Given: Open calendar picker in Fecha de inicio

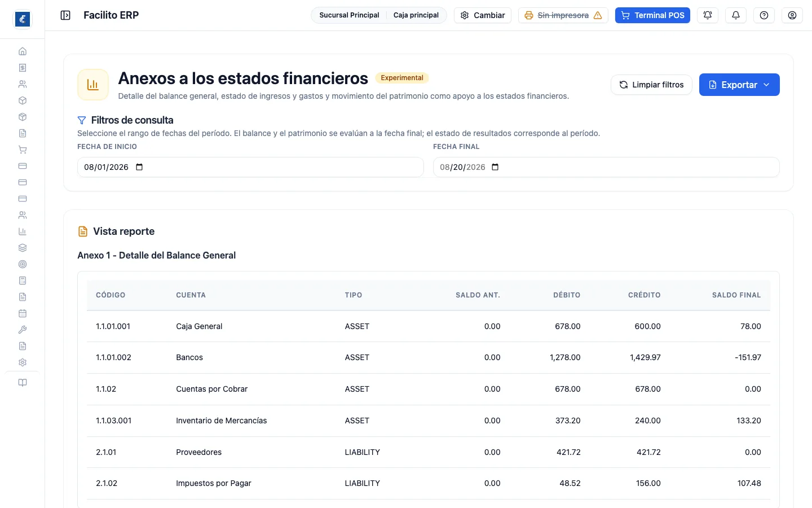Looking at the screenshot, I should click(139, 167).
